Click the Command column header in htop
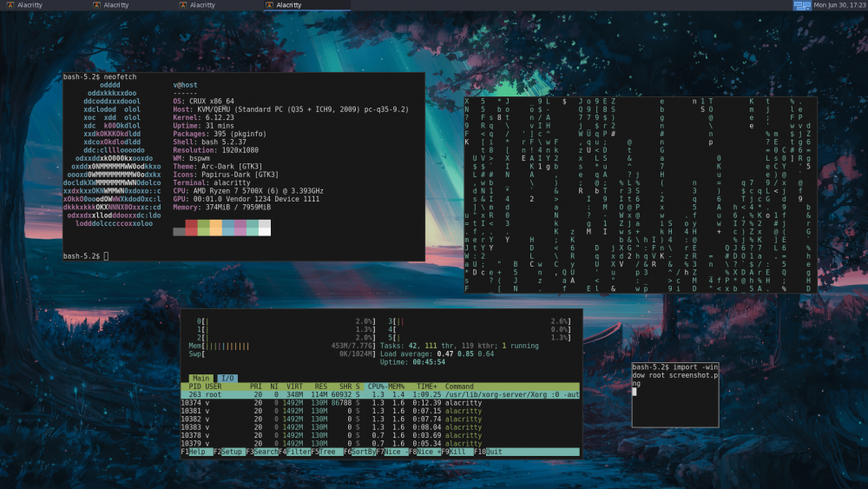The image size is (868, 489). click(x=459, y=387)
